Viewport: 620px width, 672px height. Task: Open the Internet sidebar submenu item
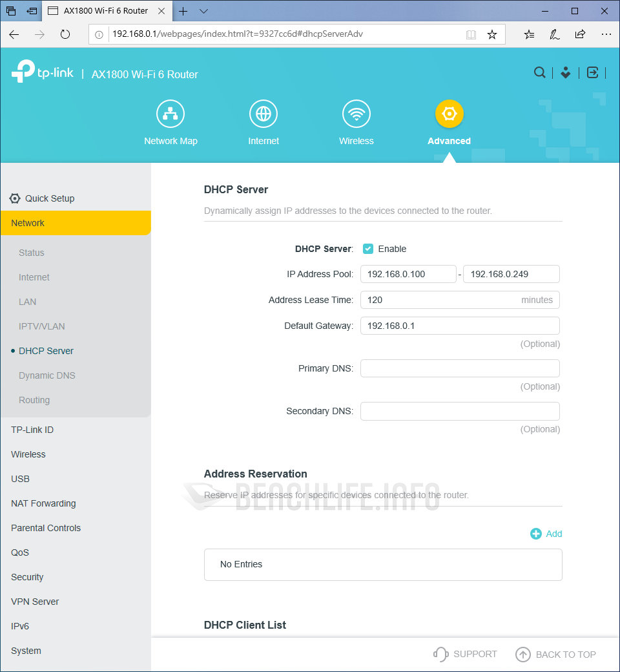tap(34, 277)
